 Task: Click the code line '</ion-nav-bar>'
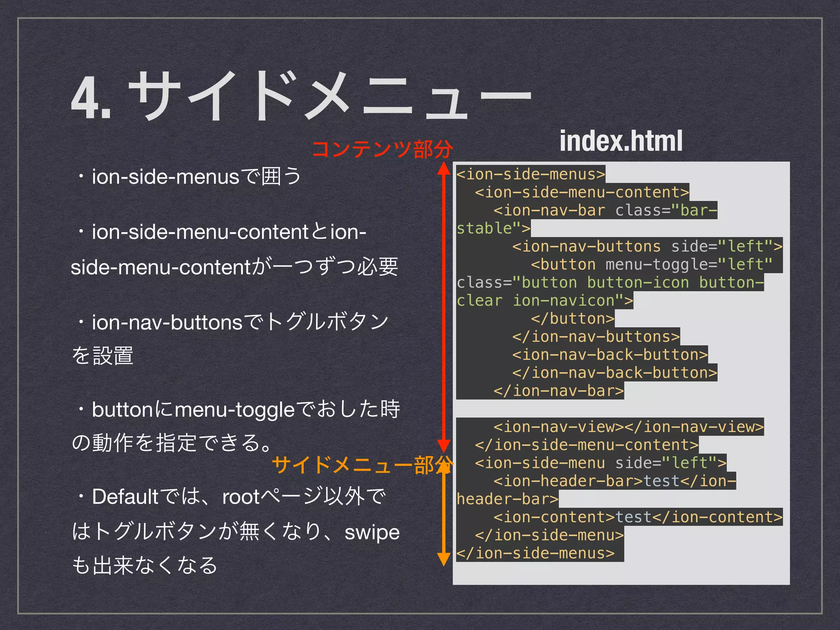click(x=559, y=390)
